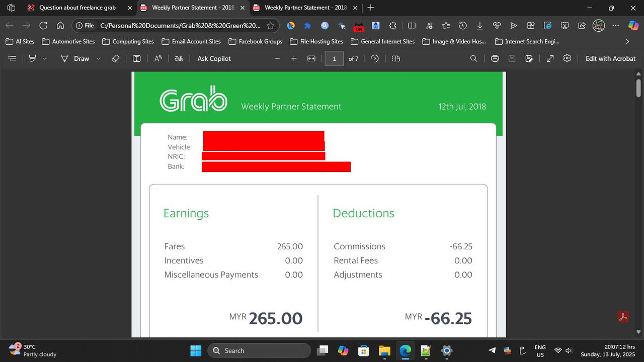The height and width of the screenshot is (362, 644).
Task: Activate the Draw tool
Action: click(75, 59)
